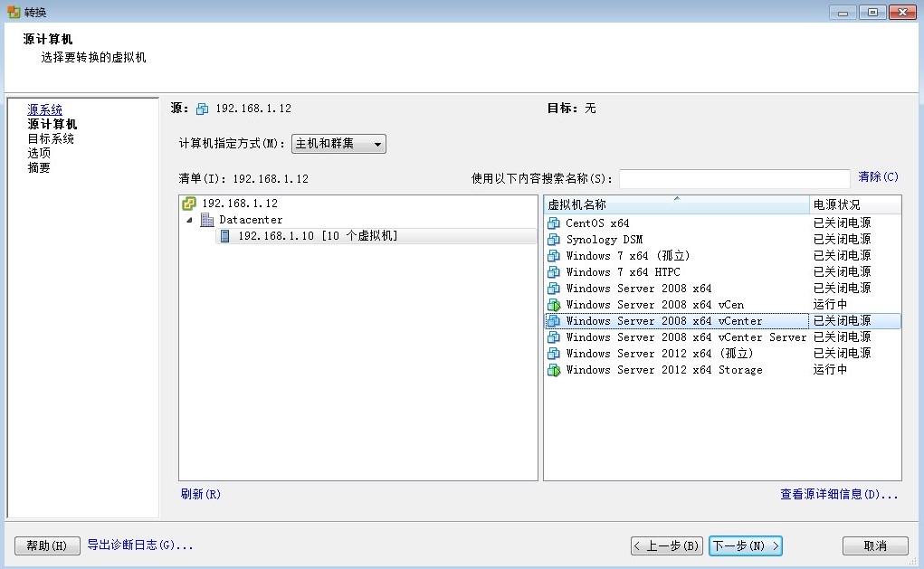Select VM Windows 7 x64 (孤立)

628,256
